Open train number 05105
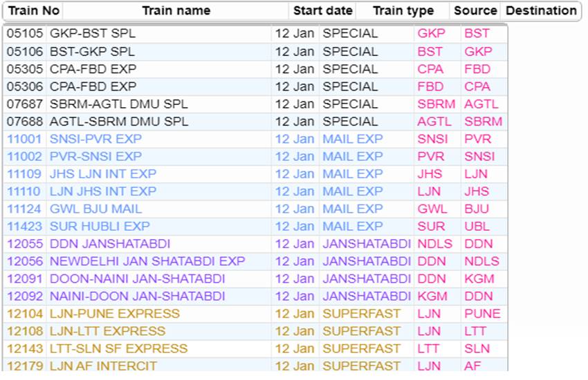Viewport: 588px width, 380px height. 24,34
